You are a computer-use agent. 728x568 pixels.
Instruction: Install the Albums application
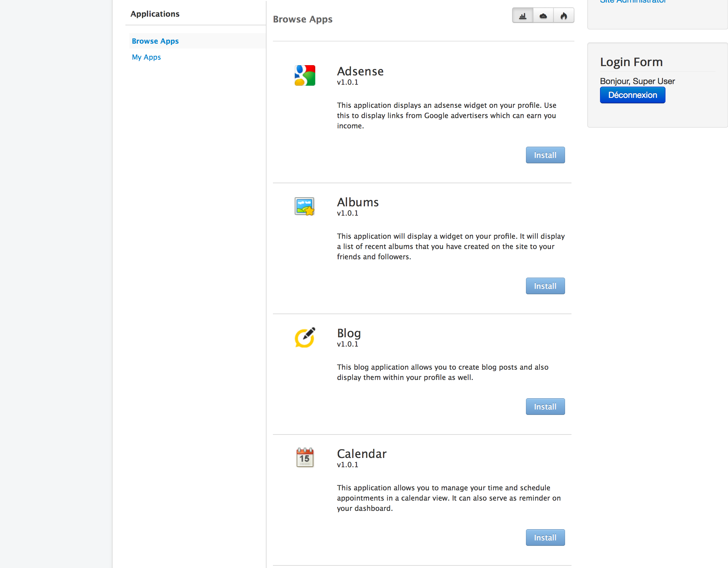(x=545, y=286)
